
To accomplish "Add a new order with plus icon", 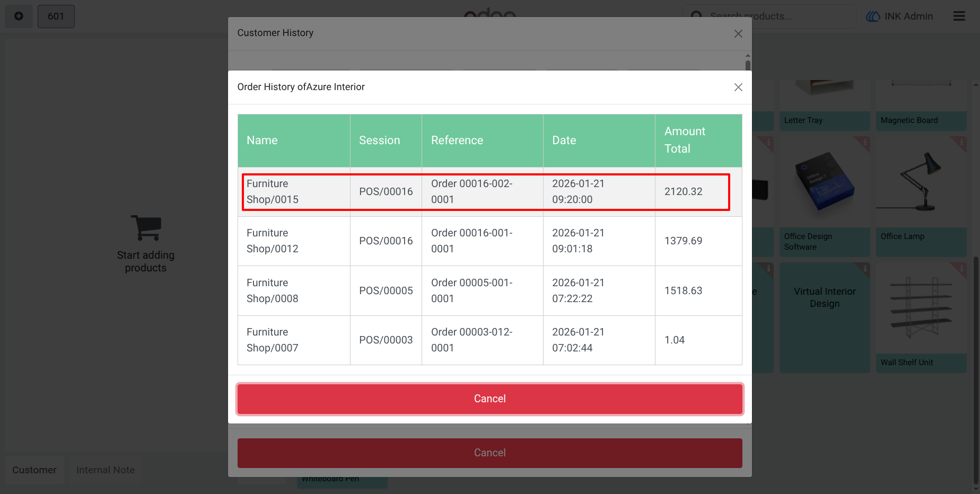I will click(x=19, y=16).
